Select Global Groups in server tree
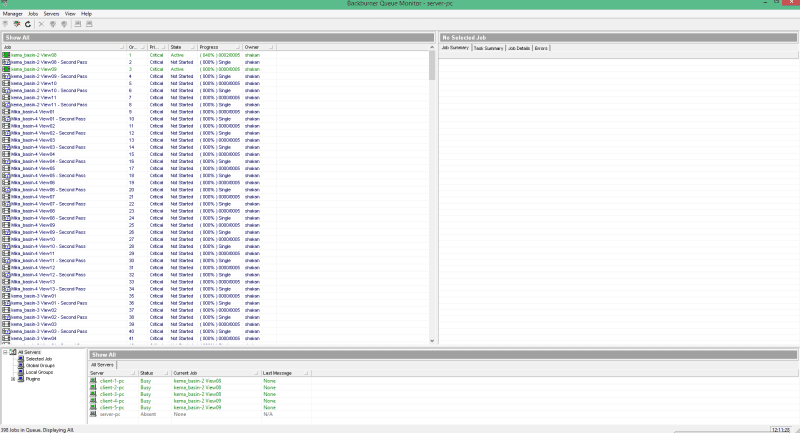The image size is (800, 433). pyautogui.click(x=39, y=366)
